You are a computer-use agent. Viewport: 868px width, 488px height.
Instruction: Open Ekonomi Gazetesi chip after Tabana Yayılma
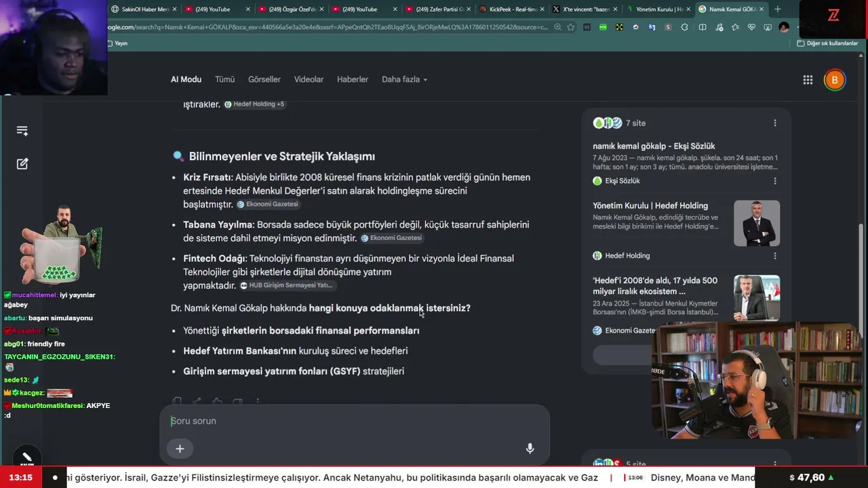pos(391,238)
